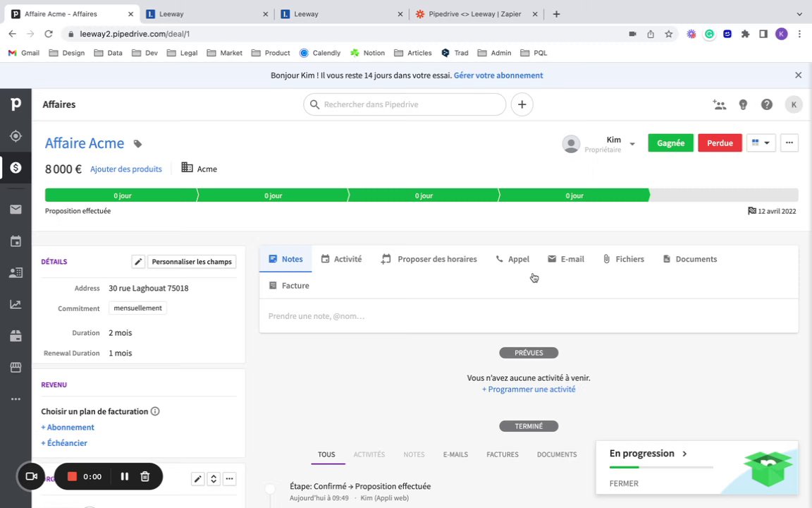Open the deal more options ellipsis button
812x508 pixels.
click(789, 143)
